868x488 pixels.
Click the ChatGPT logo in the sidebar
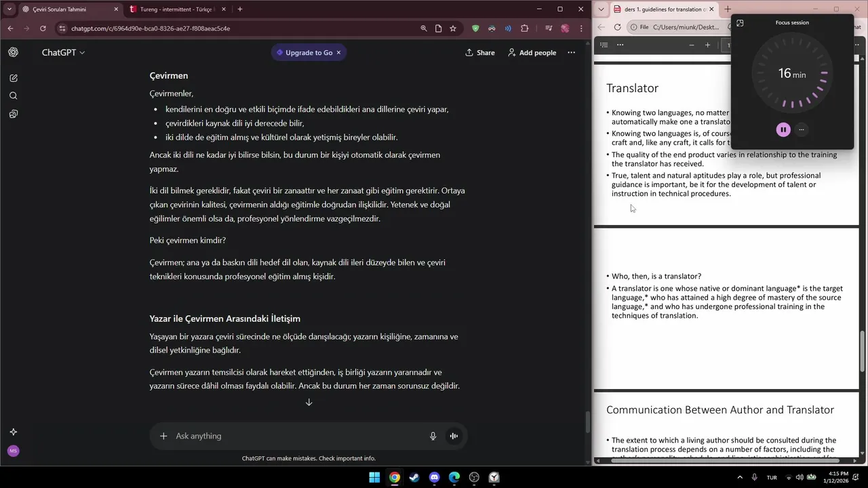coord(14,52)
